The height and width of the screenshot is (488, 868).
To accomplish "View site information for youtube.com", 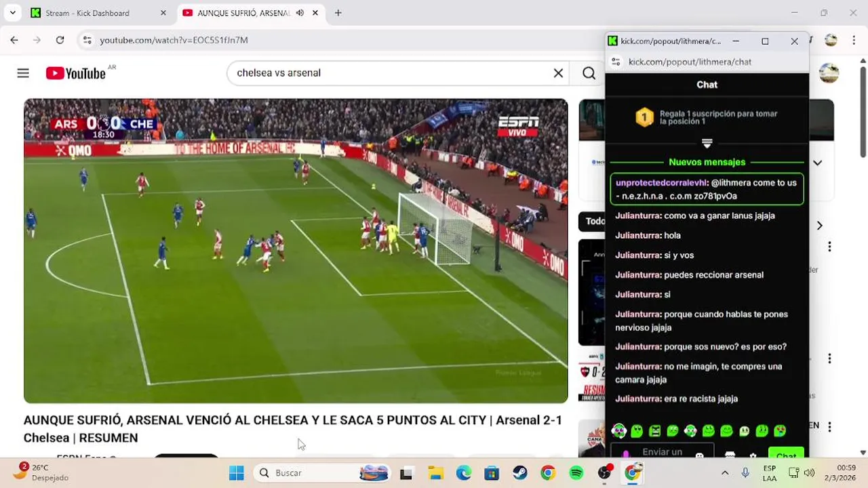I will coord(87,40).
